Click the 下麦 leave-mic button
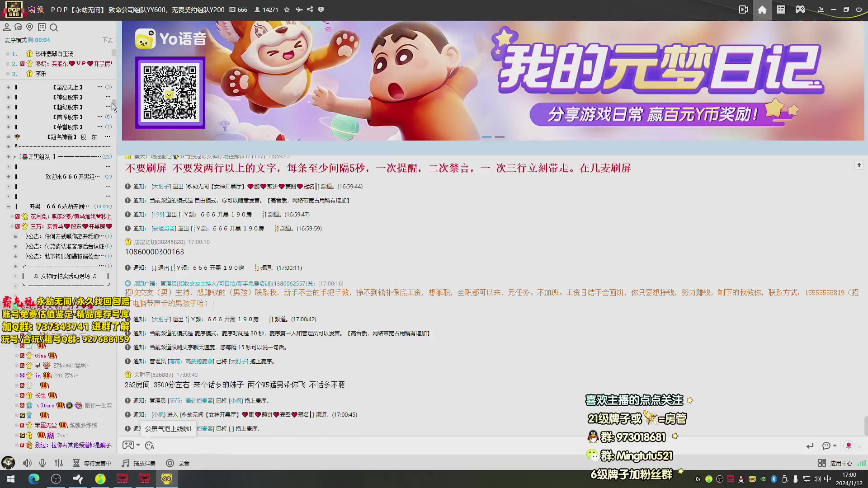 [x=108, y=40]
